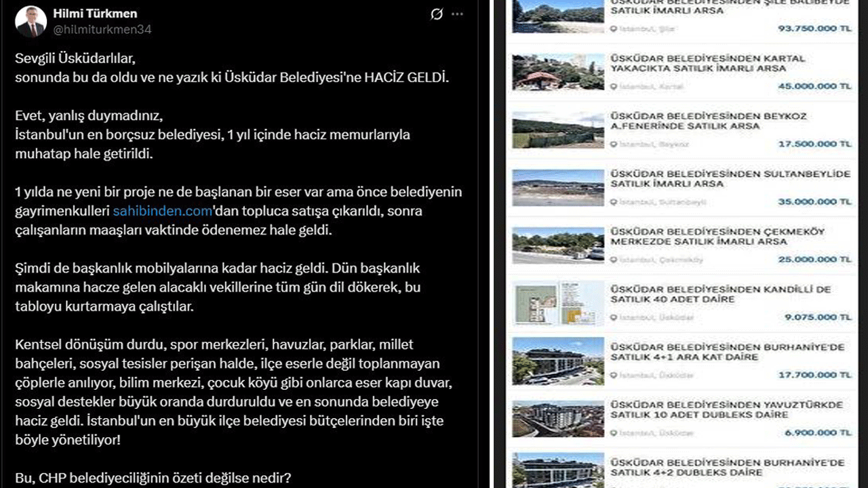Click the Grok icon on the tweet
The height and width of the screenshot is (488, 868).
[437, 14]
